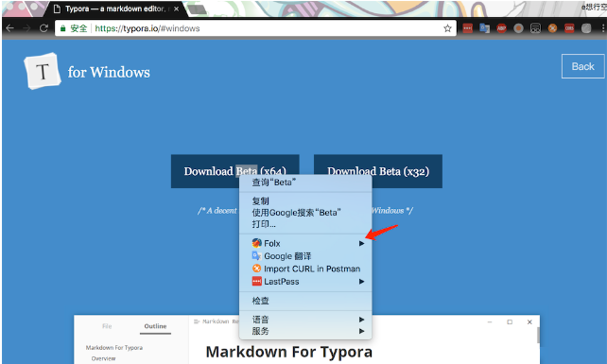The width and height of the screenshot is (607, 364).
Task: Click the Postman Interceptor extension icon
Action: [x=552, y=28]
